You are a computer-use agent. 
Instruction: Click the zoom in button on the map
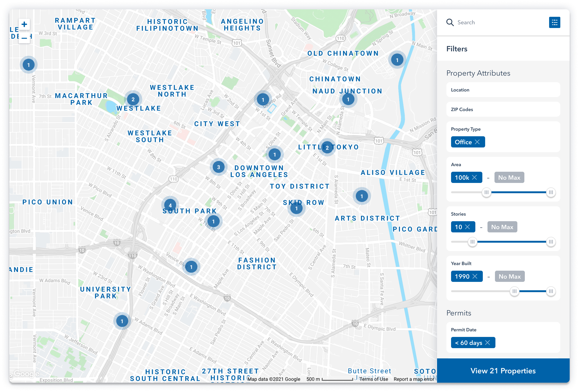pos(24,24)
